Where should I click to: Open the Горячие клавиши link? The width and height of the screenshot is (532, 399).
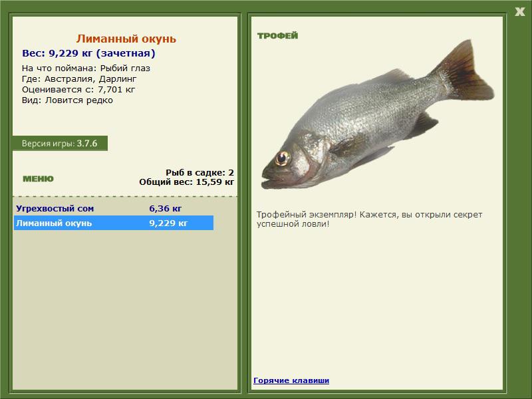[x=291, y=380]
